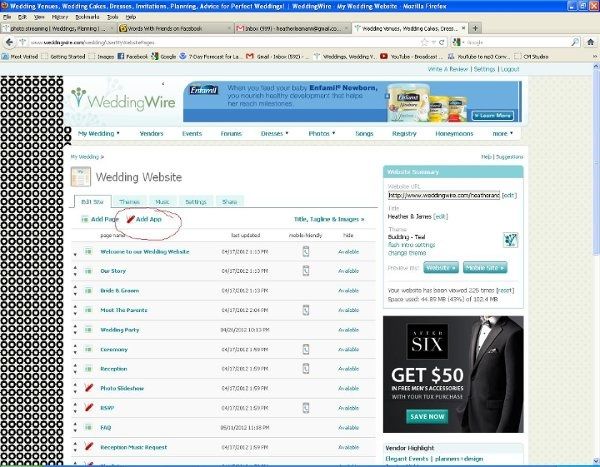This screenshot has width=600, height=467.
Task: Switch to the Themes tab
Action: coord(130,201)
